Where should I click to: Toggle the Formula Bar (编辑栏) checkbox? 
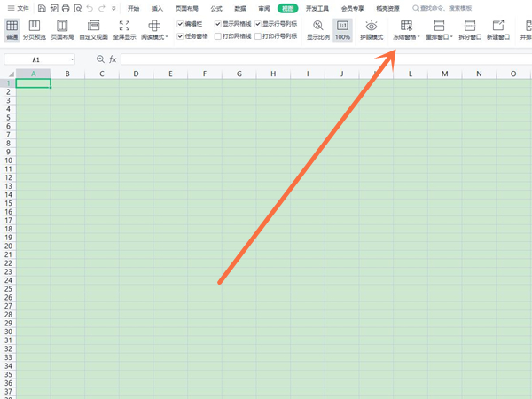pos(181,24)
